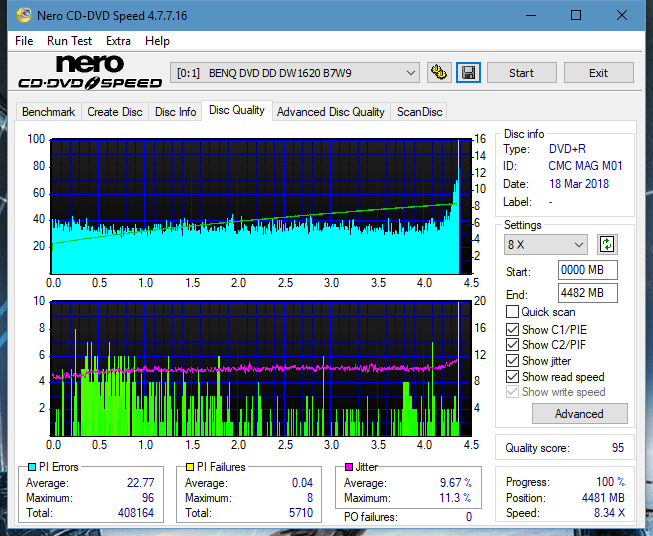Click the Exit button
The image size is (653, 536).
click(x=598, y=73)
